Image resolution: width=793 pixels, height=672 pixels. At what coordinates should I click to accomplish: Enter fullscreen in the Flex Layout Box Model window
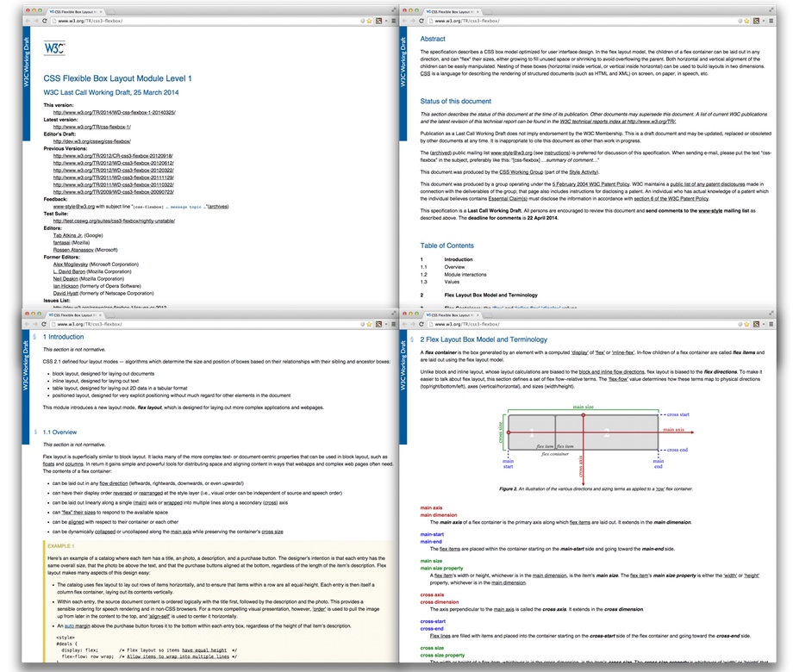[771, 314]
